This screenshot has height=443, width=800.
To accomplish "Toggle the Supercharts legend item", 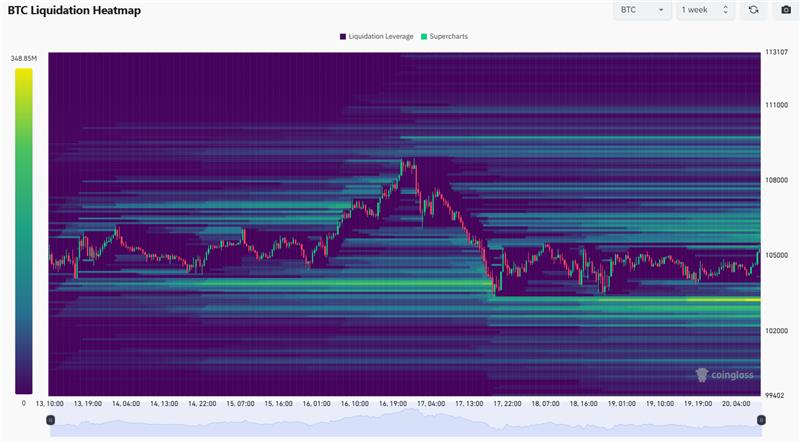I will coord(444,36).
